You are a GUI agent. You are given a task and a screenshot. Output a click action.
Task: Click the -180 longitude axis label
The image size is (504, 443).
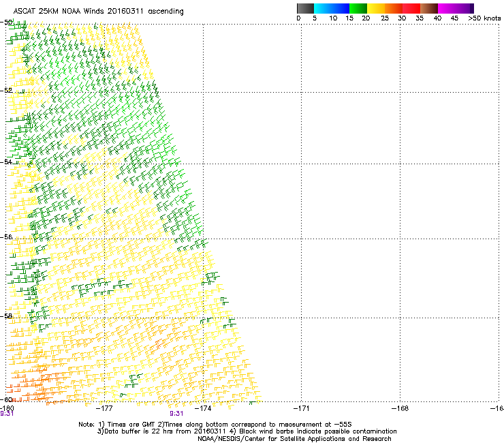pyautogui.click(x=7, y=408)
